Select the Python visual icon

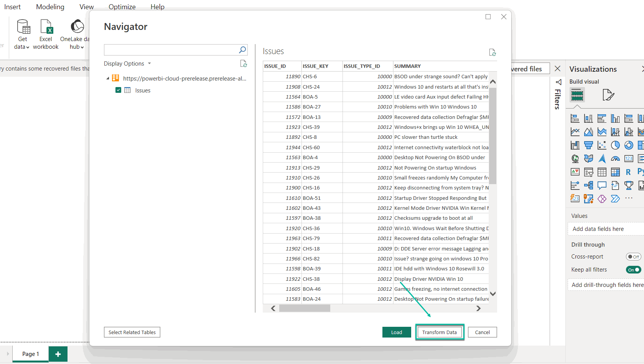coord(641,171)
